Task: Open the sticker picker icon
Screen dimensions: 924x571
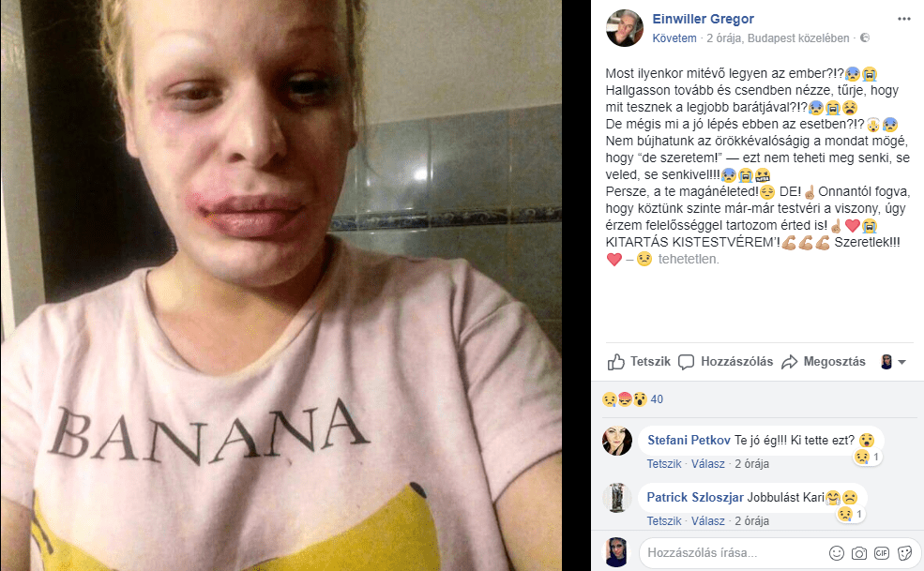Action: (904, 553)
